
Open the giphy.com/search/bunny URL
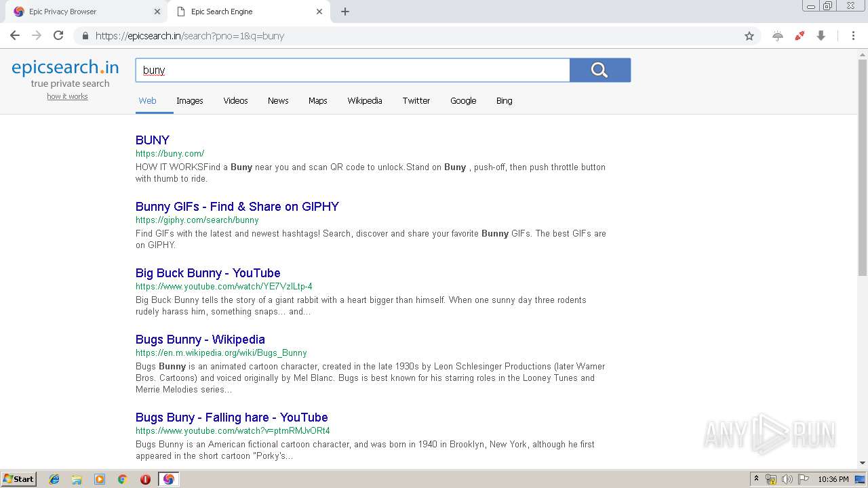[x=197, y=220]
